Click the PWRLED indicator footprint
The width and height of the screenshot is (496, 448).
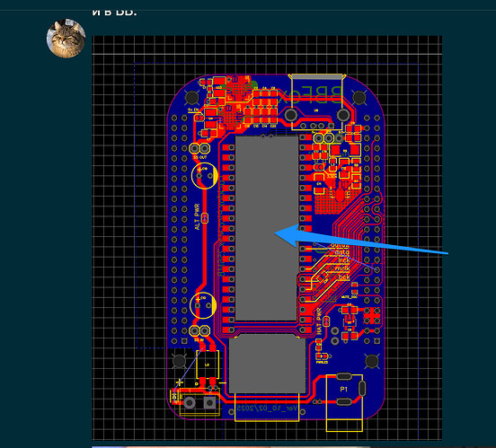(322, 356)
